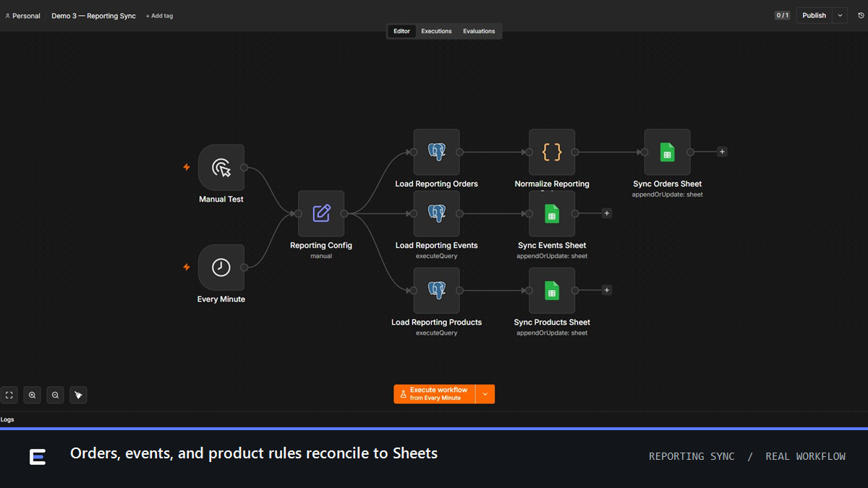Open the Sync Orders Sheet node

667,152
